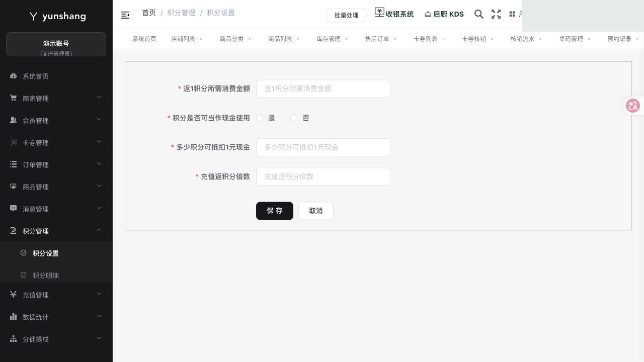This screenshot has width=644, height=362.
Task: Focus the 充值返积分倍数 input field
Action: pos(324,176)
